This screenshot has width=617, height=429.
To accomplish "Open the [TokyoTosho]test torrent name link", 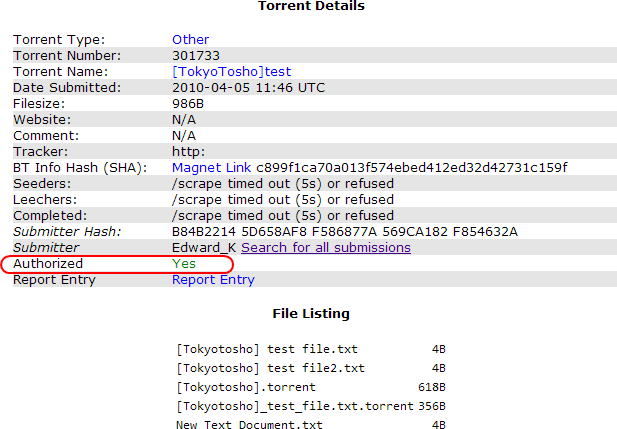I will pyautogui.click(x=232, y=72).
